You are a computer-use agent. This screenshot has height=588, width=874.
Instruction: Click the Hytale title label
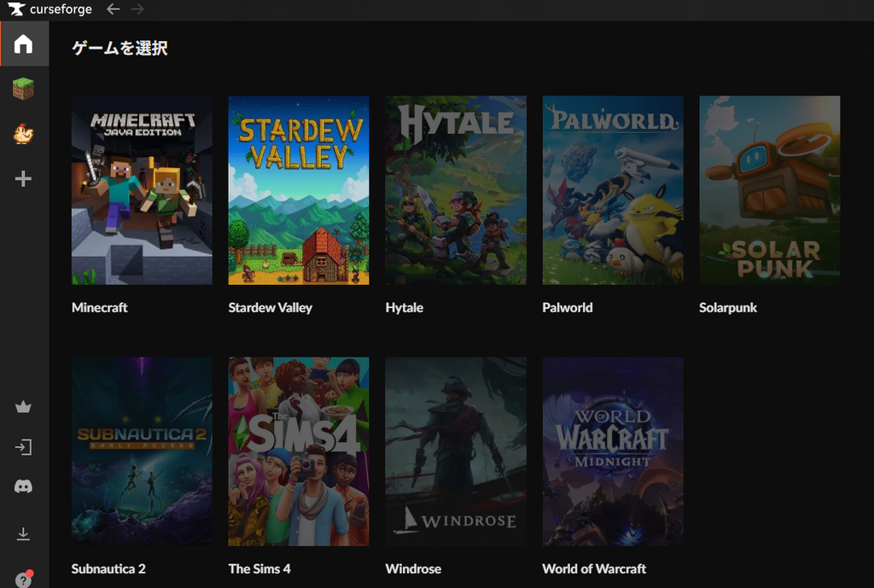pyautogui.click(x=405, y=308)
